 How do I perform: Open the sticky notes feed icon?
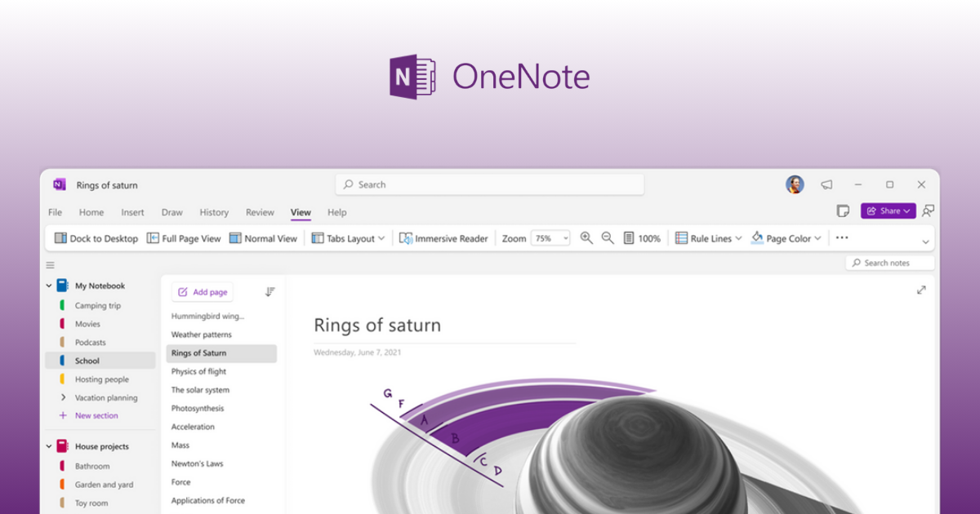coord(843,211)
